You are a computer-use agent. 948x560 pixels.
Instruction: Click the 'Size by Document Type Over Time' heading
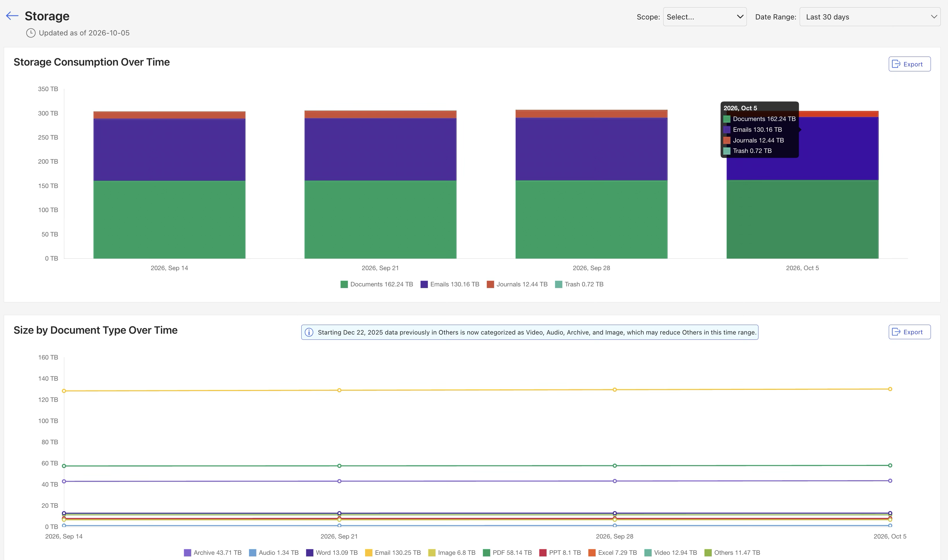click(95, 330)
